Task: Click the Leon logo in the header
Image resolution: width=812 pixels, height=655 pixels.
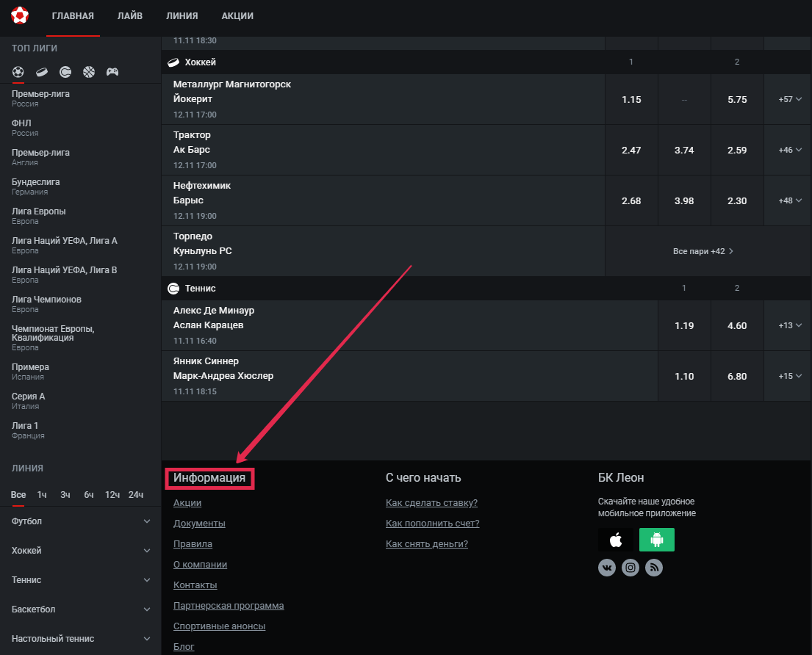Action: tap(20, 15)
